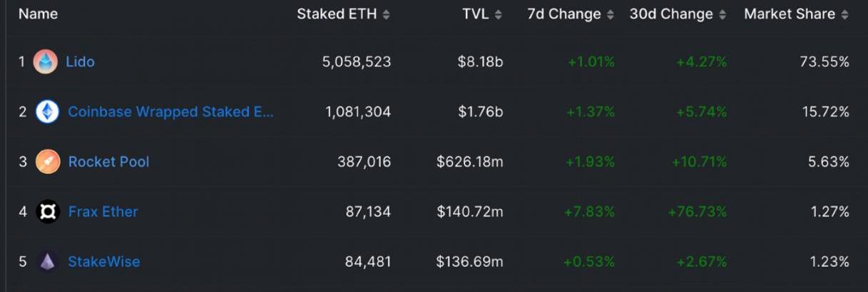Click the Coinbase Wrapped Staked ETH logo
This screenshot has height=292, width=868.
click(x=48, y=112)
